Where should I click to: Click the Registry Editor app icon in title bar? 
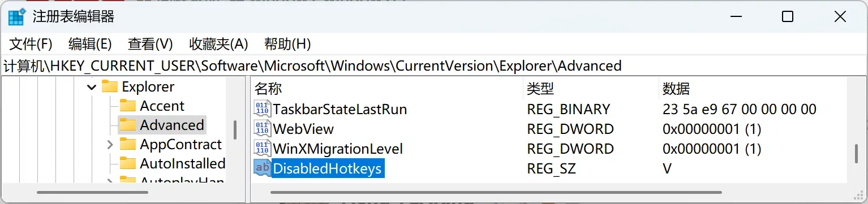(16, 17)
